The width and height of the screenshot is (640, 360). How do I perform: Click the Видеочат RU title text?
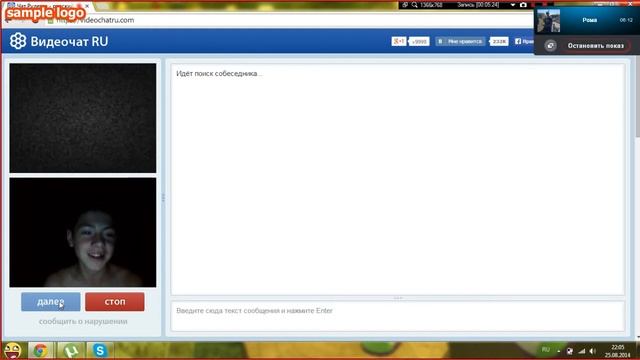coord(69,42)
